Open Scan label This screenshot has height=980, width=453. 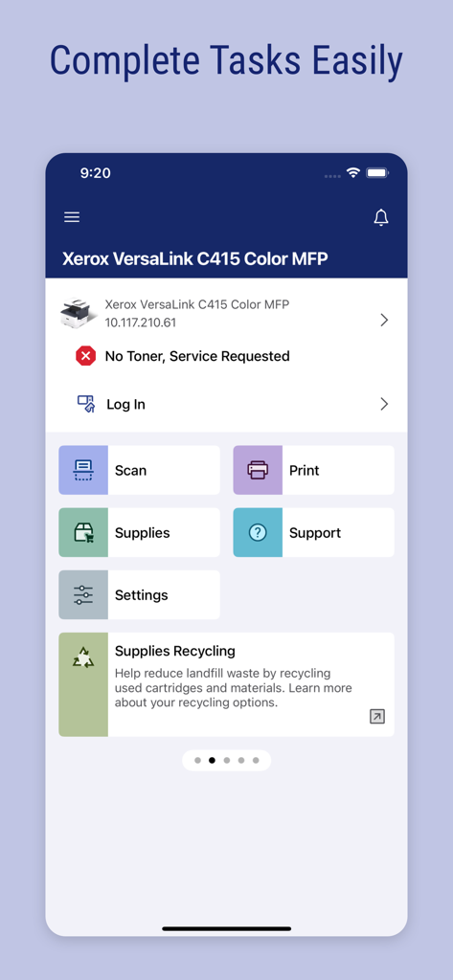pyautogui.click(x=131, y=470)
